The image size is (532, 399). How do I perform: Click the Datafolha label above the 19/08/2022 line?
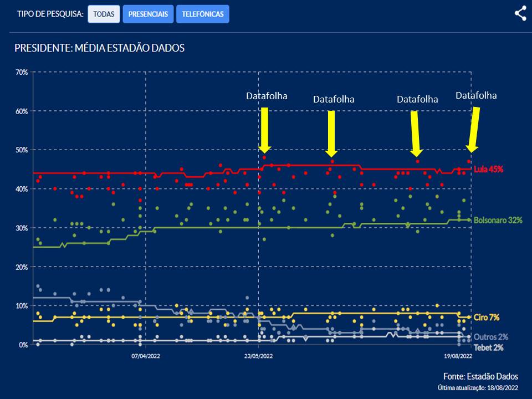(x=476, y=95)
